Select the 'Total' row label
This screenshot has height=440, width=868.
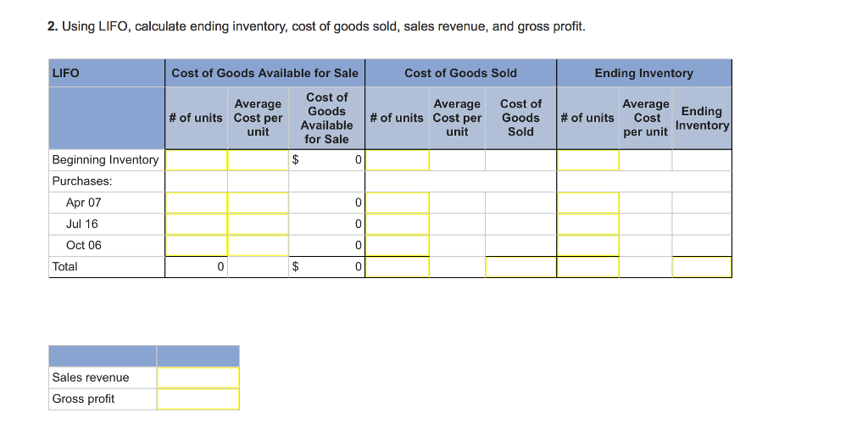coord(64,267)
